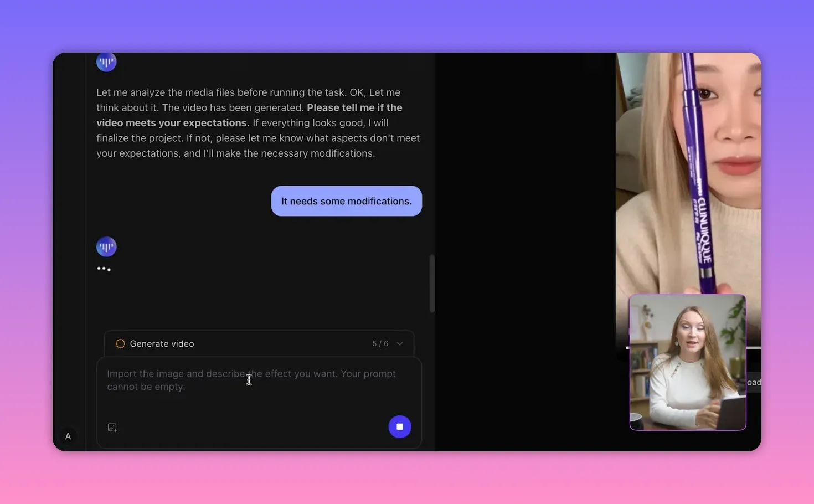Click the second AI assistant waveform avatar
This screenshot has width=814, height=504.
pos(106,246)
